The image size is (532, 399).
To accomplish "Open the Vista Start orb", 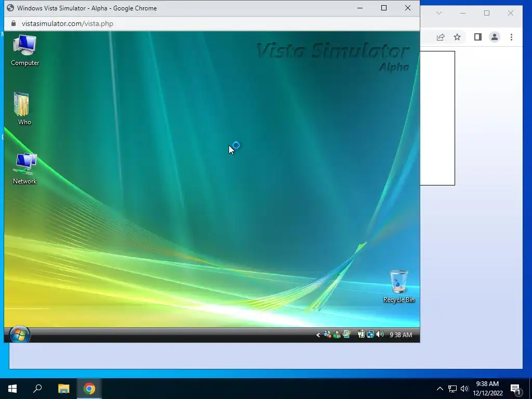I will (19, 335).
